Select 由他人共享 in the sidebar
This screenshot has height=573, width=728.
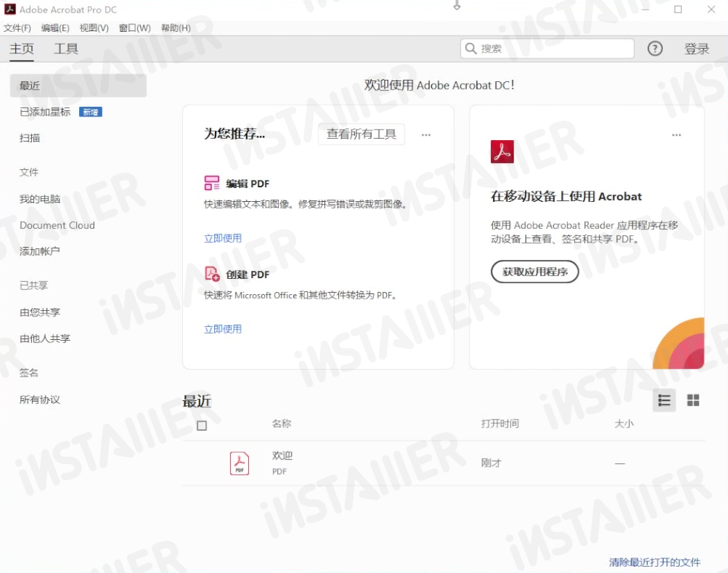(x=44, y=339)
